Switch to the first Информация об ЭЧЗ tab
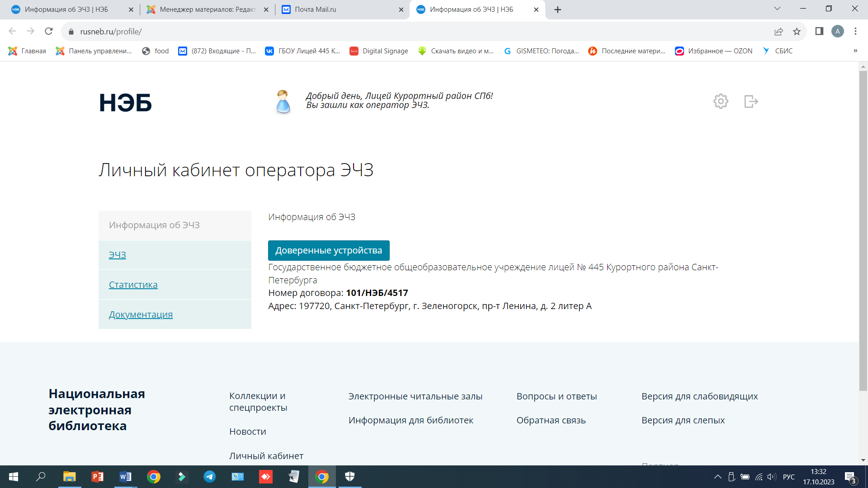868x488 pixels. (x=72, y=9)
